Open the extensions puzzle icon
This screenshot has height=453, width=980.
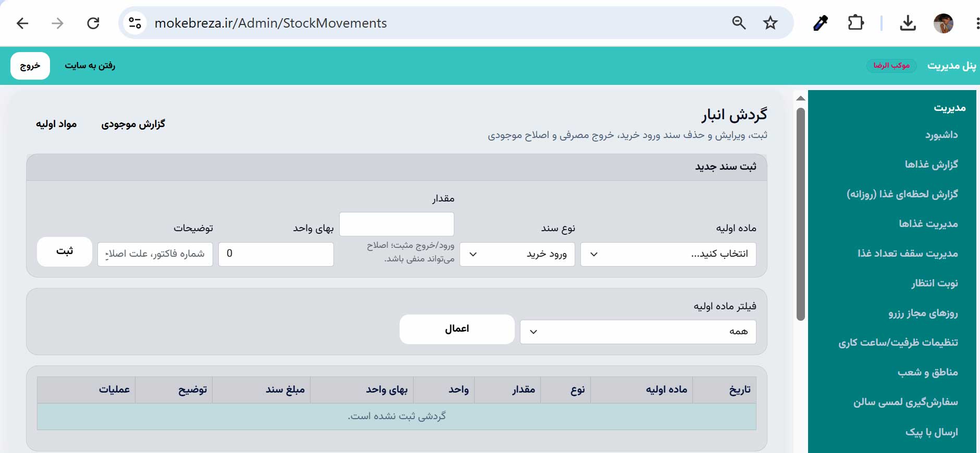tap(855, 23)
